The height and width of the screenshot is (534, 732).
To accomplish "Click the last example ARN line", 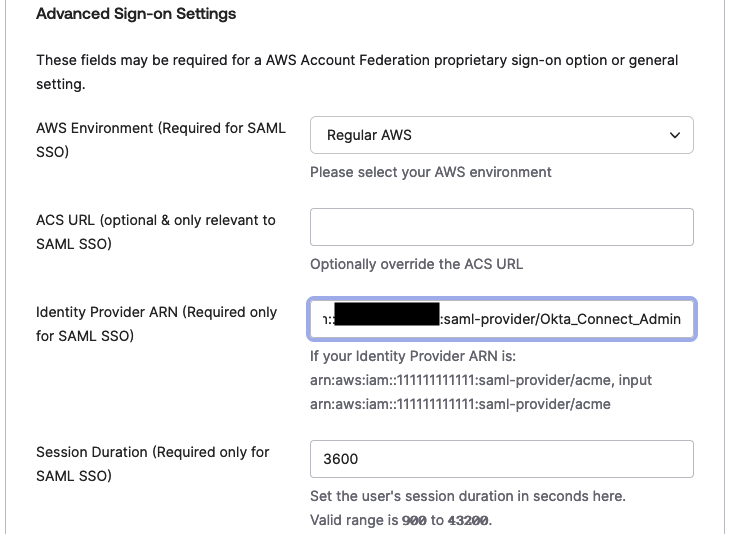I will tap(460, 404).
